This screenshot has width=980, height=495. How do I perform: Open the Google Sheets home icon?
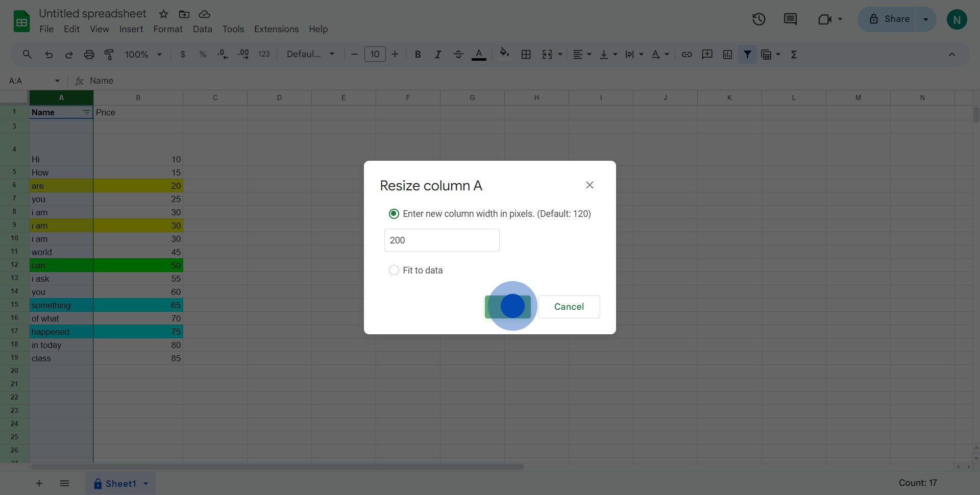pos(21,21)
